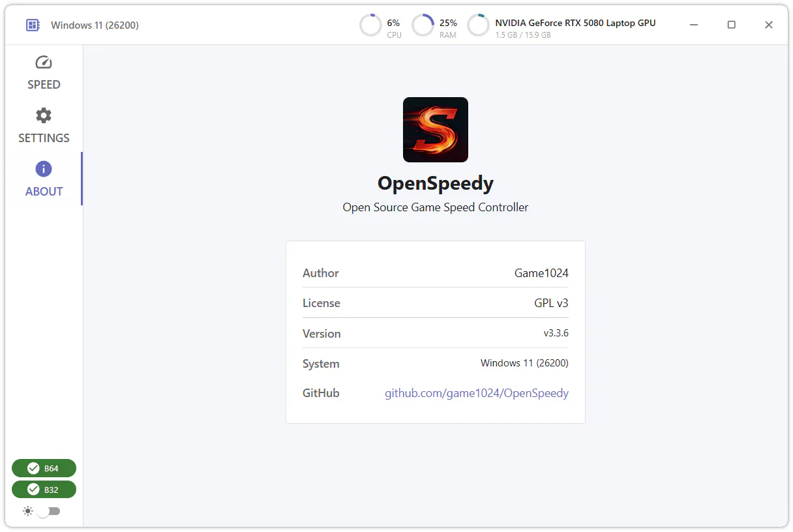Click the GPU memory ring gauge
The height and width of the screenshot is (532, 793).
pyautogui.click(x=479, y=25)
